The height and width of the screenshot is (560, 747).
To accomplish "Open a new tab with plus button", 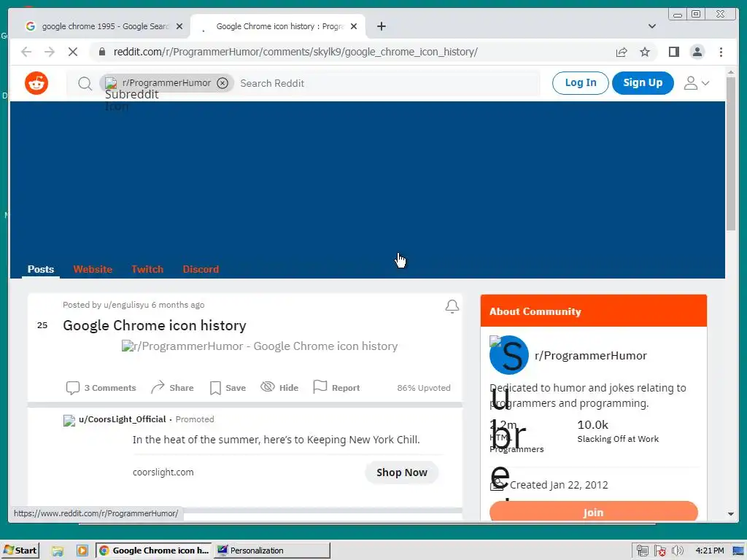I will (381, 26).
